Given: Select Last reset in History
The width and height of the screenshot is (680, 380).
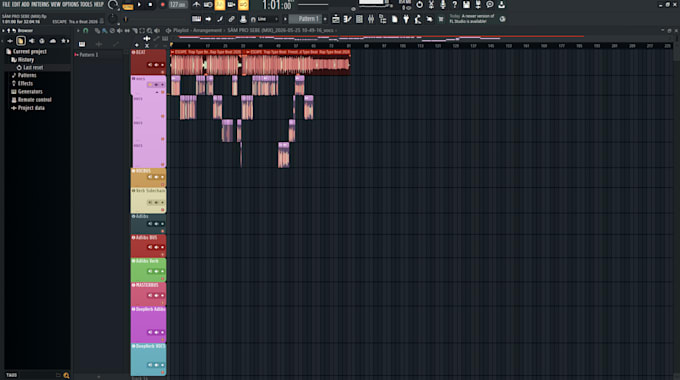Looking at the screenshot, I should (30, 67).
